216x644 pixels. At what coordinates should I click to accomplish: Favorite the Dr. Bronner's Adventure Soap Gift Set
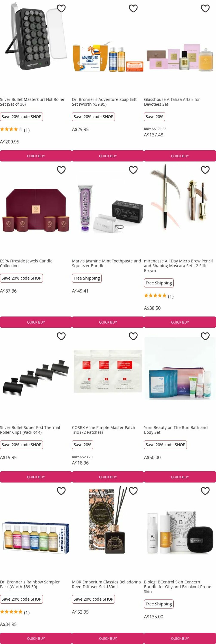[x=133, y=9]
